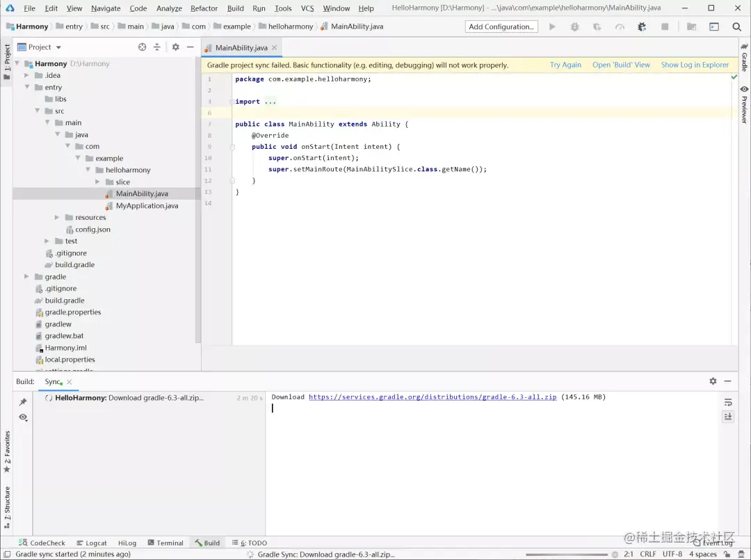Click the Harmony IDE logo icon

(10, 8)
